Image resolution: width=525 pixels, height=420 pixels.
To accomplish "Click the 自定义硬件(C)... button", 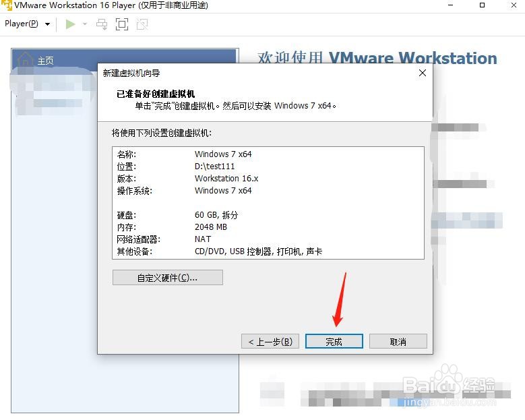I will pyautogui.click(x=168, y=278).
